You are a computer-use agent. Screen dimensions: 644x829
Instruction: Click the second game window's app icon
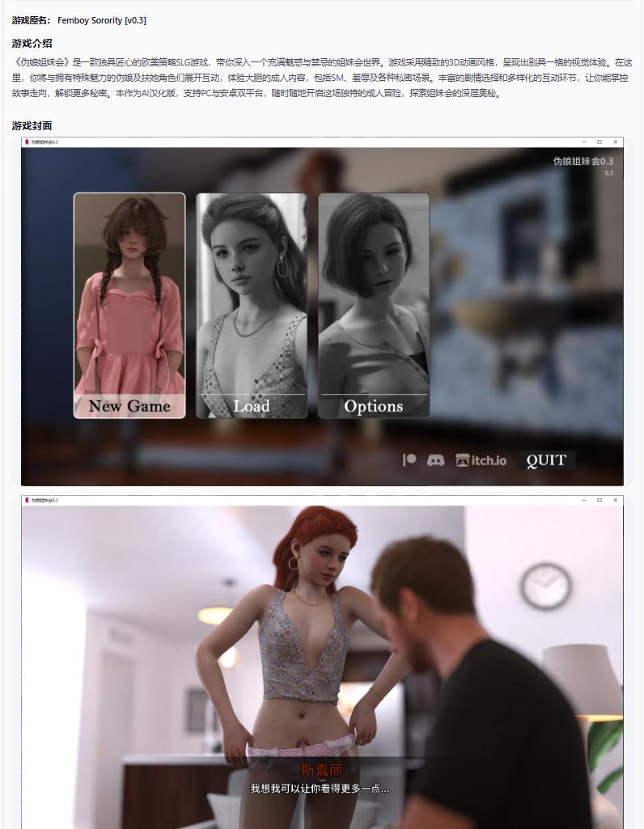pyautogui.click(x=27, y=500)
